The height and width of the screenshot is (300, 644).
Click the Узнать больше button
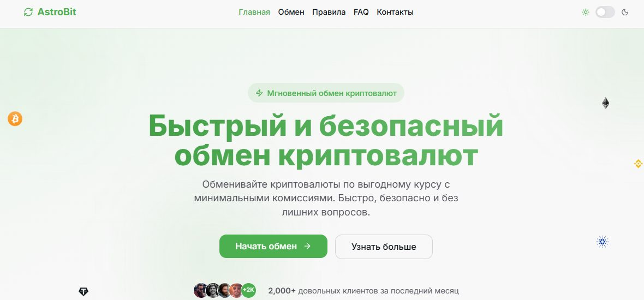pos(384,247)
